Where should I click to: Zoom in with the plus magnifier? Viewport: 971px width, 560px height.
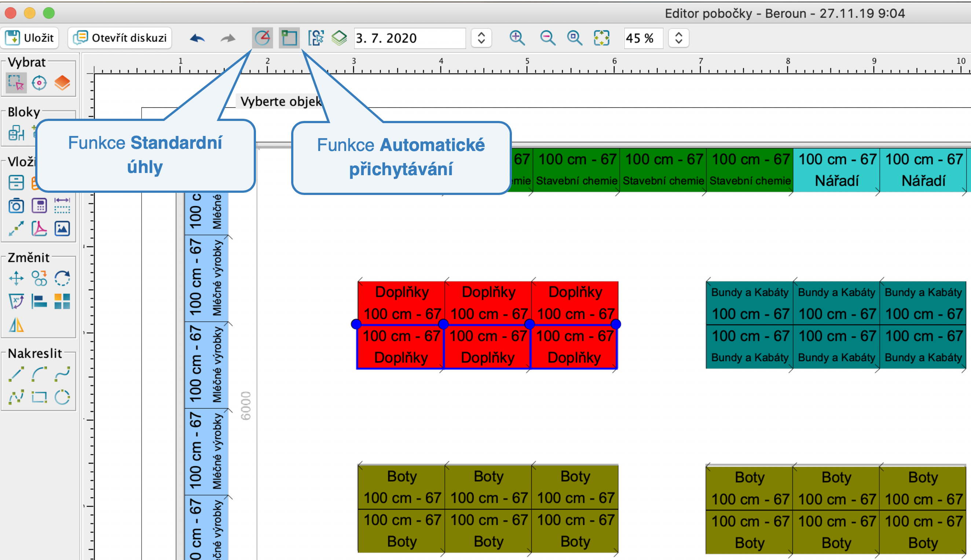coord(517,38)
